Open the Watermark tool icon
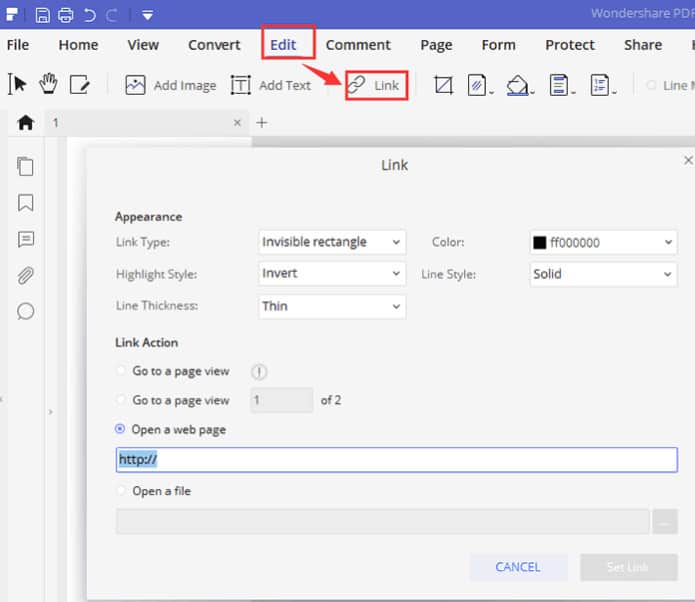The image size is (695, 602). pyautogui.click(x=480, y=85)
